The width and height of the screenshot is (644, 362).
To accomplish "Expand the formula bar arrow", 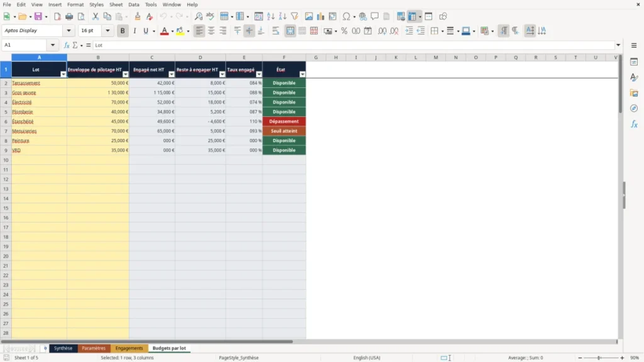I will coord(618,45).
